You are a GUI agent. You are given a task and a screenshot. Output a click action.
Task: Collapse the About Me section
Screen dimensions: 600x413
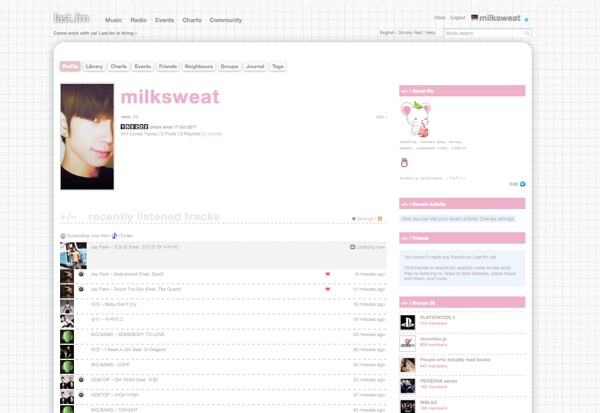pos(404,91)
